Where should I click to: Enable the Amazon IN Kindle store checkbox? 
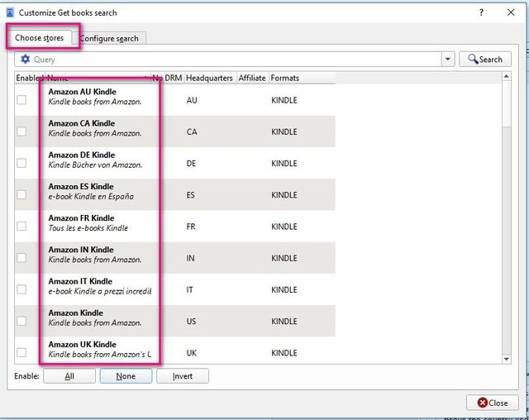click(x=21, y=258)
